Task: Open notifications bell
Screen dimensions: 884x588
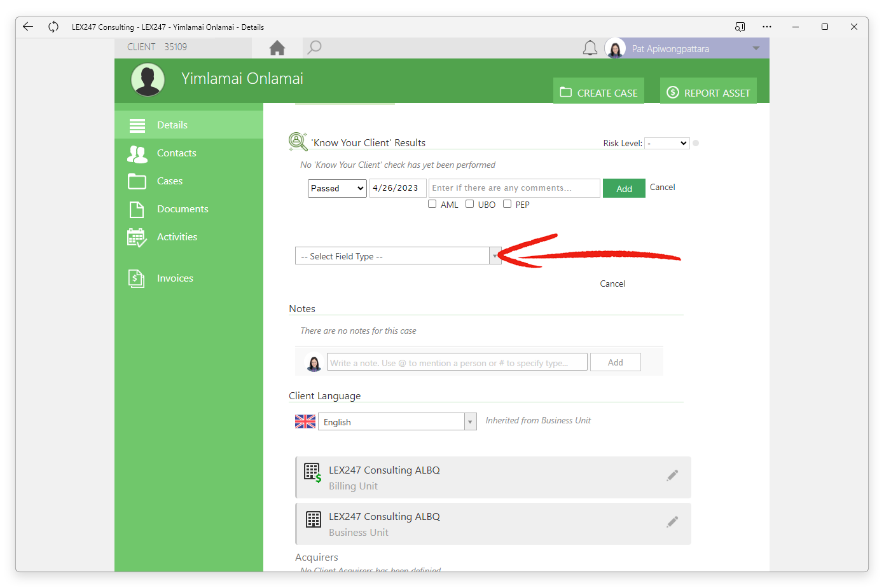Action: tap(590, 48)
